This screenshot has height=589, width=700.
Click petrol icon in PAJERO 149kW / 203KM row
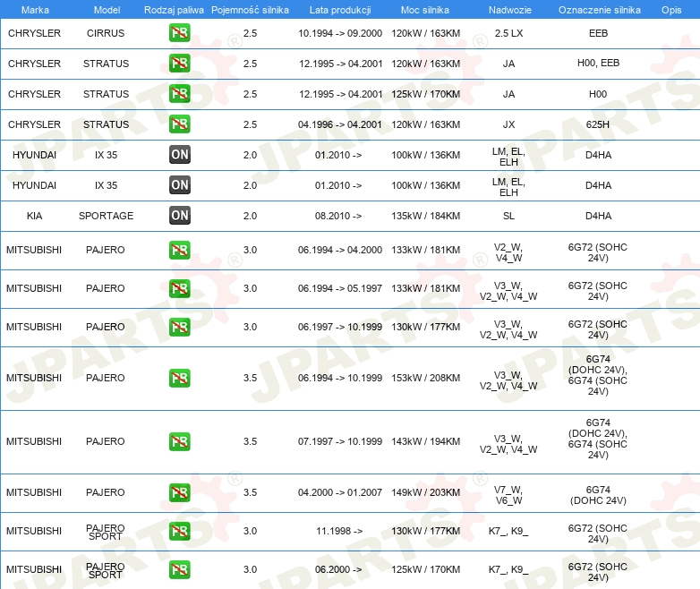point(179,492)
